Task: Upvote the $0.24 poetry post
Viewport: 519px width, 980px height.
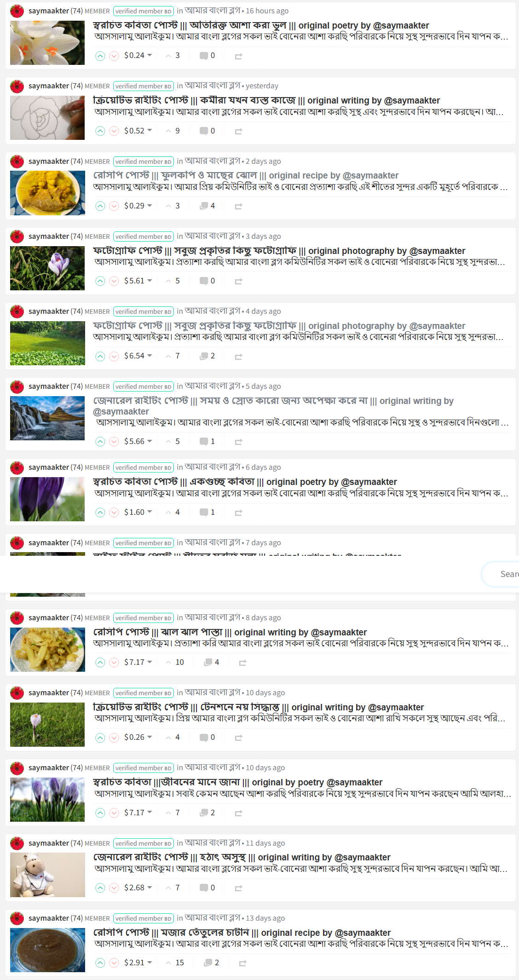Action: click(x=100, y=56)
